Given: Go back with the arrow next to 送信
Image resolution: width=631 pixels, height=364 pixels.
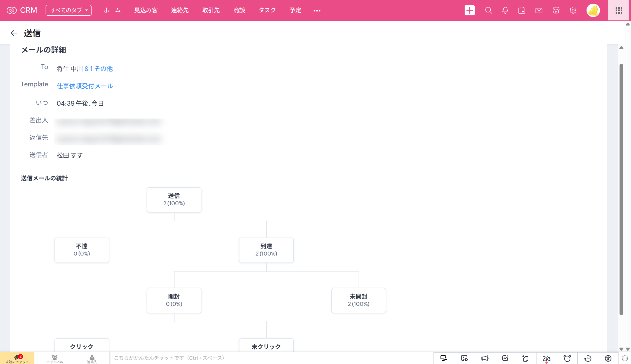Looking at the screenshot, I should pos(14,33).
